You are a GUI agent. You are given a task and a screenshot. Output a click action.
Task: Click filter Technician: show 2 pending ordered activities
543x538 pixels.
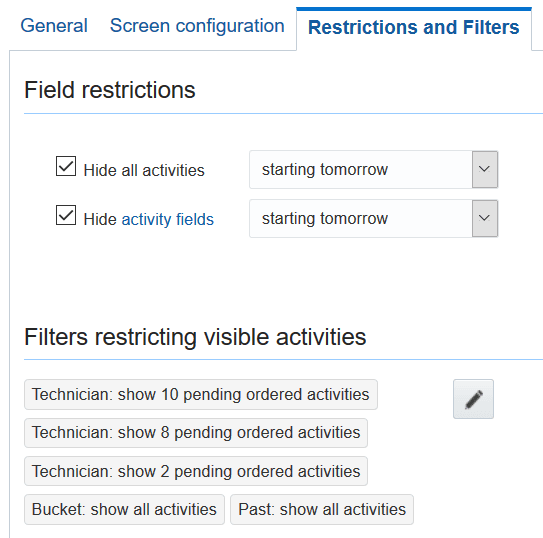coord(196,471)
